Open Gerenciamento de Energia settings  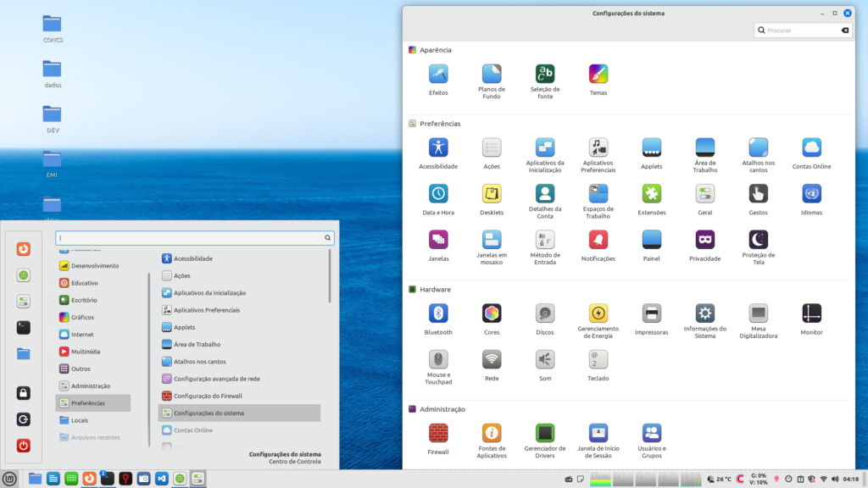tap(598, 313)
